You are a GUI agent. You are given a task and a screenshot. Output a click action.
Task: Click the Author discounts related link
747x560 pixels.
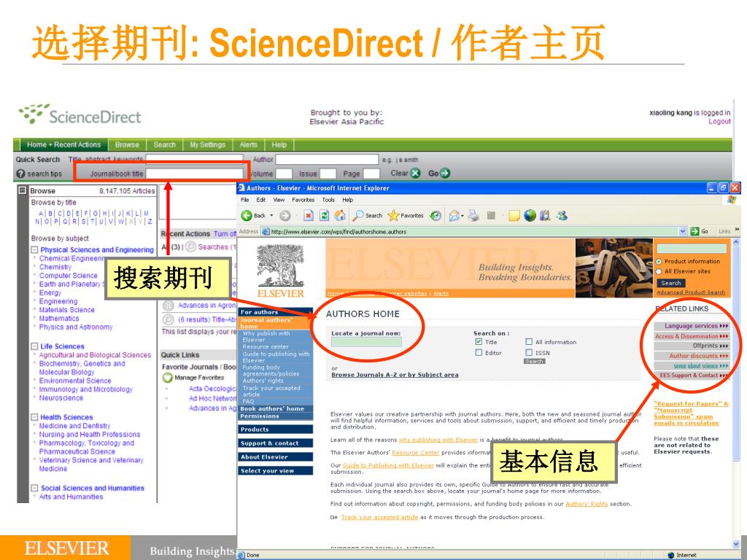692,356
